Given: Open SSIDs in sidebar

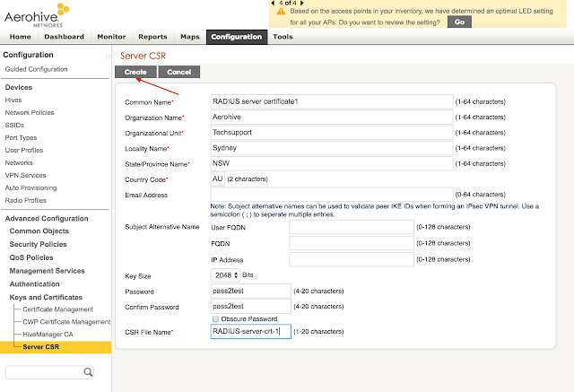Looking at the screenshot, I should [x=14, y=126].
